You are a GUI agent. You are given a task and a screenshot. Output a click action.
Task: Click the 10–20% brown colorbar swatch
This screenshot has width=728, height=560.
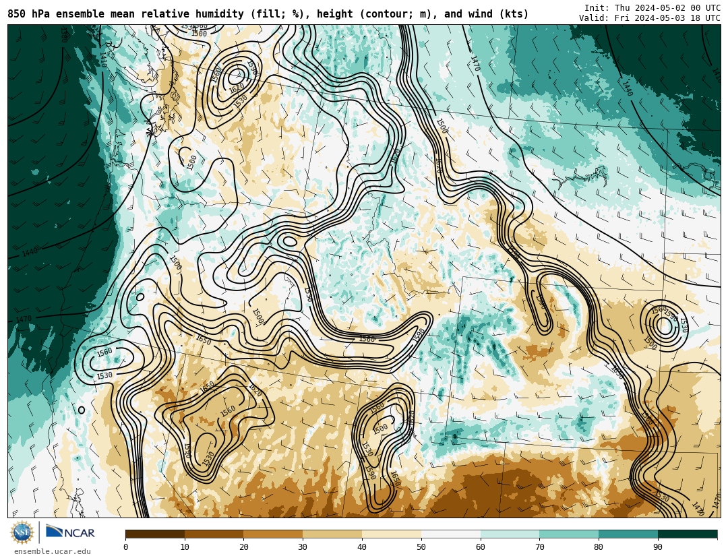[x=214, y=534]
